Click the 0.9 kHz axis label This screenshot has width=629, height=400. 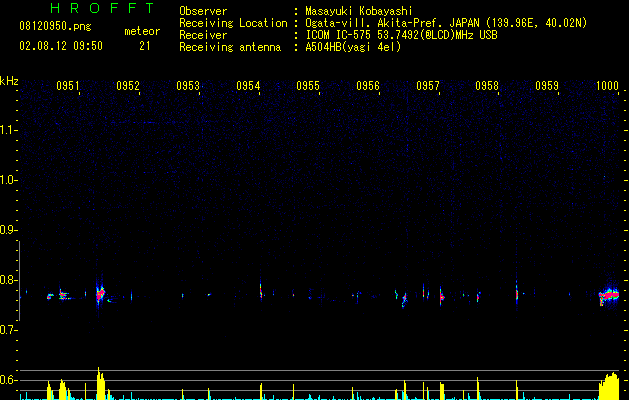(8, 230)
